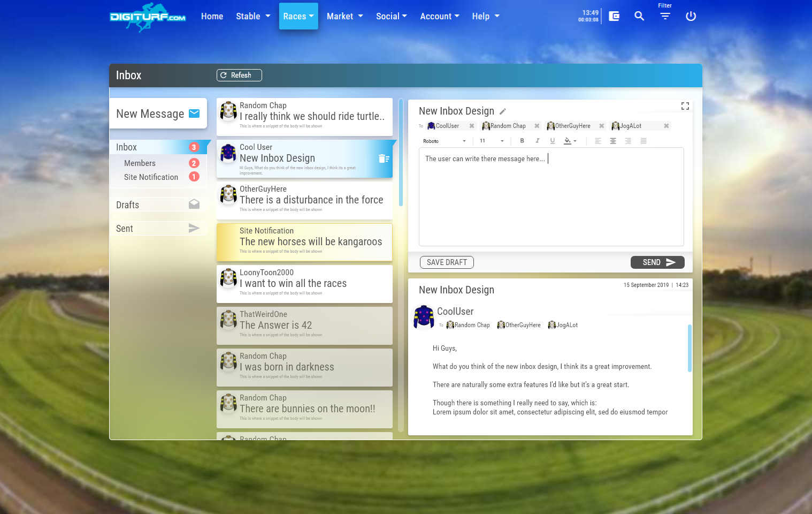Send the message with SEND button

click(x=657, y=262)
